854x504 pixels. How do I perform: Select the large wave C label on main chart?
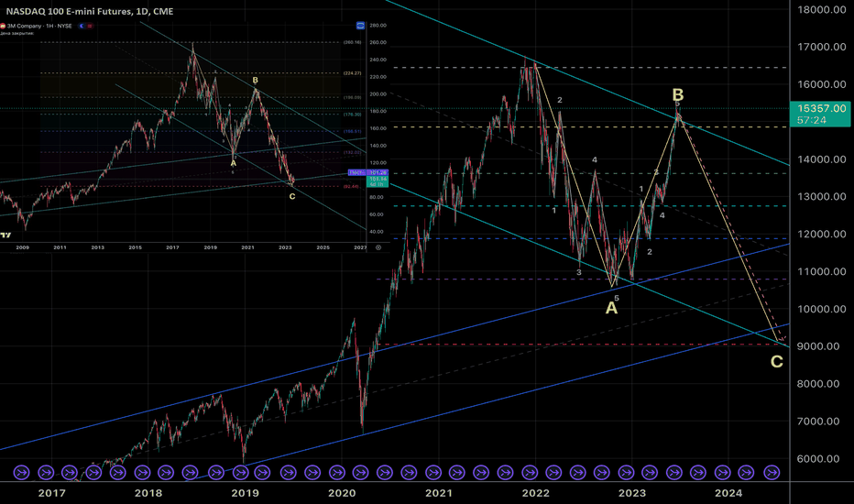777,361
